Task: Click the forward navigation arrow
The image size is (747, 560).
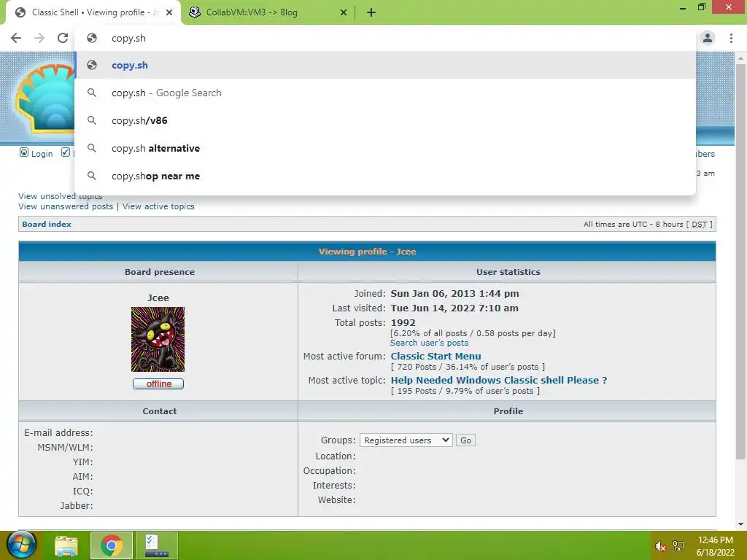Action: pos(39,38)
